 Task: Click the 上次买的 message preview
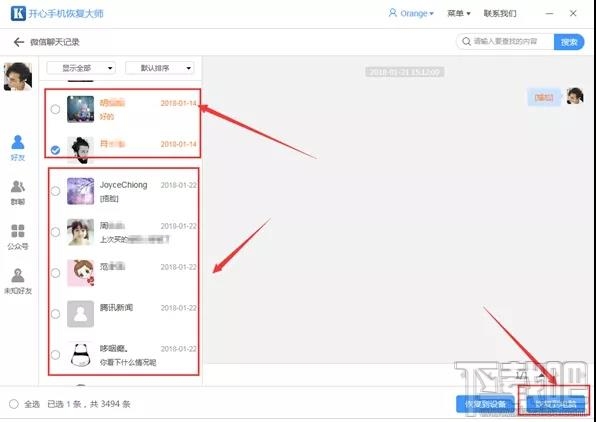click(x=134, y=240)
